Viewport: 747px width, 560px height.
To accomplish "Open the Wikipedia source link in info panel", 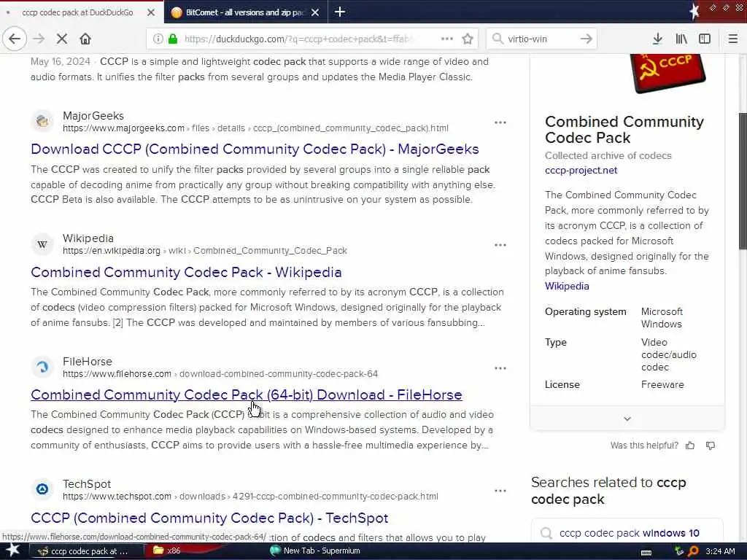I will [567, 286].
